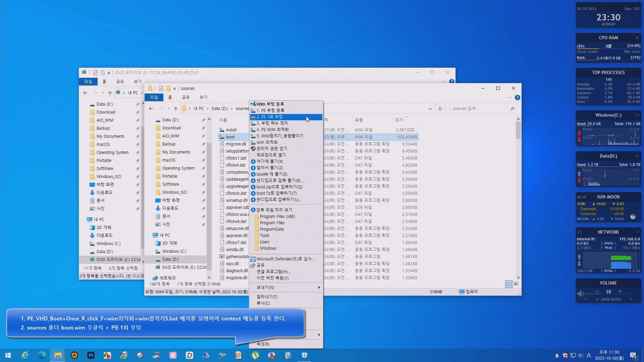Image resolution: width=644 pixels, height=362 pixels.
Task: Open the '보기' ribbon tab in sources window
Action: pyautogui.click(x=204, y=97)
